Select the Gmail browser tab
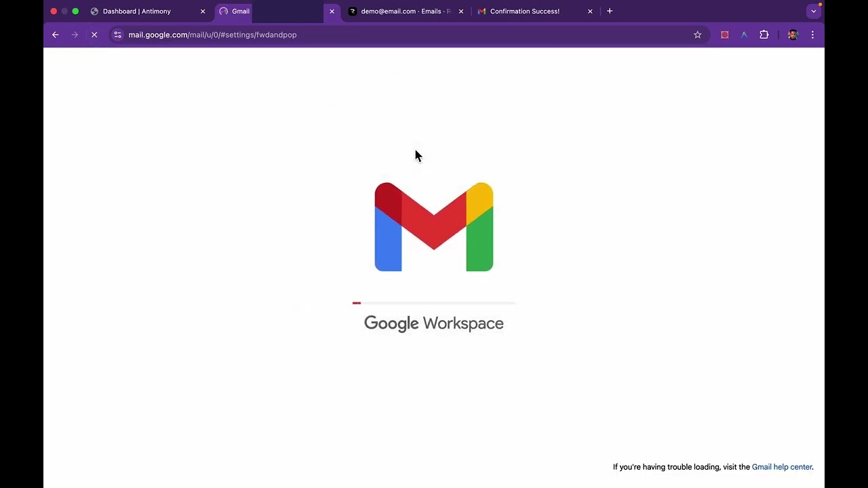This screenshot has height=488, width=868. (x=275, y=11)
